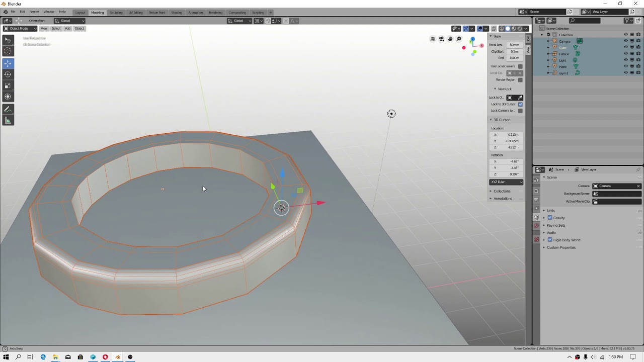644x362 pixels.
Task: Switch to the UV Editing workspace tab
Action: coord(135,13)
